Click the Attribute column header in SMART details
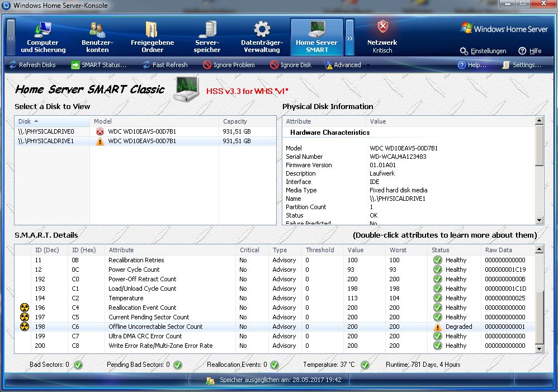The image size is (558, 392). click(170, 250)
